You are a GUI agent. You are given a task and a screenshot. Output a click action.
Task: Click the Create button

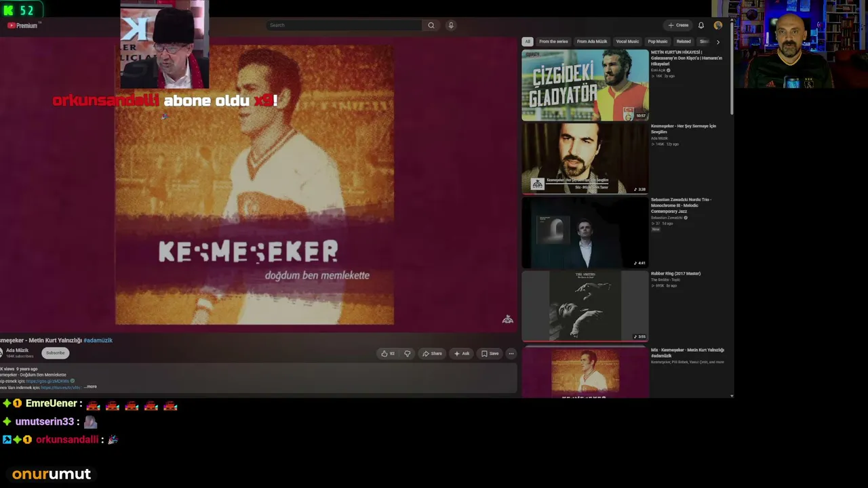pos(678,25)
